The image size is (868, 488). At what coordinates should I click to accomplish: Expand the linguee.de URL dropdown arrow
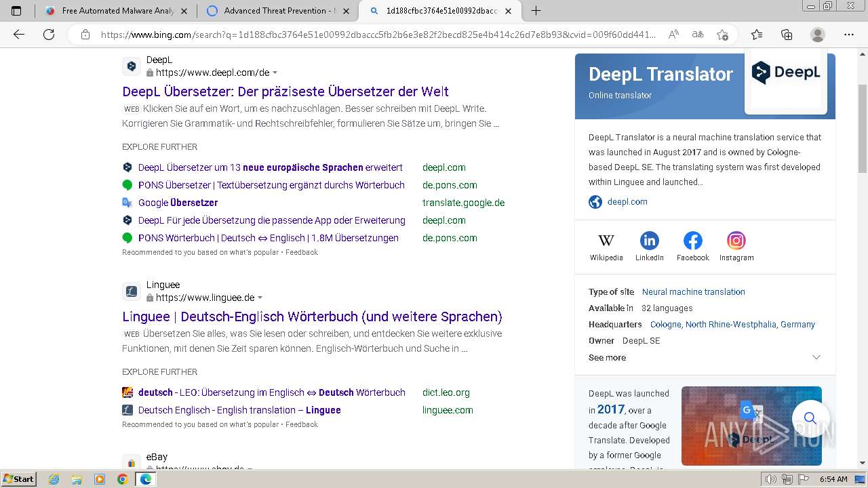click(x=260, y=298)
